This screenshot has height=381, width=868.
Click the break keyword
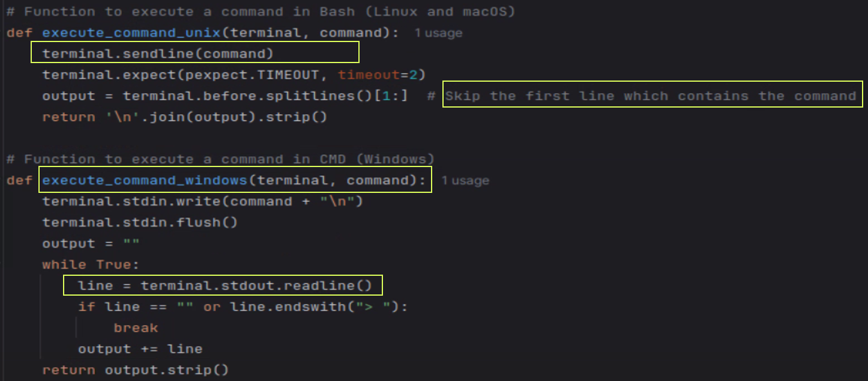pyautogui.click(x=136, y=328)
